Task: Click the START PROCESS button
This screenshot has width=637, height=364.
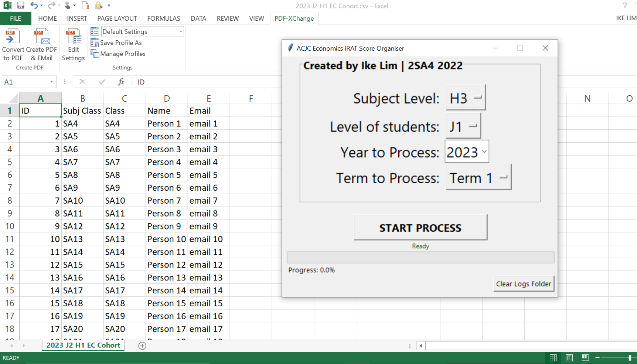Action: click(x=420, y=228)
